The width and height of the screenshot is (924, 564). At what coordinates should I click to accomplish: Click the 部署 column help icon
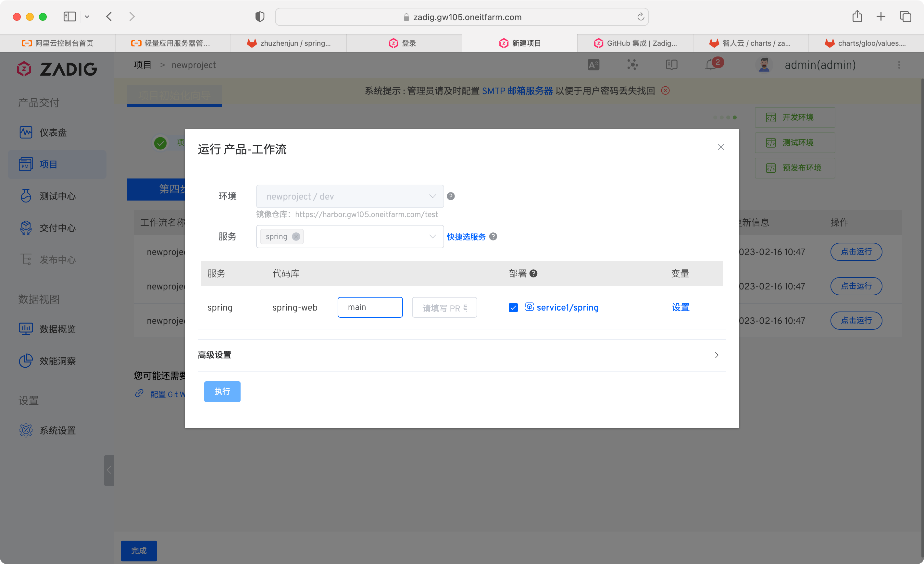[533, 274]
